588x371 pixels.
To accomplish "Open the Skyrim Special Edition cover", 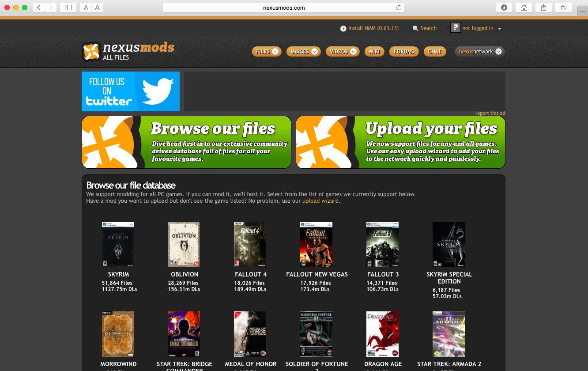I will point(449,245).
